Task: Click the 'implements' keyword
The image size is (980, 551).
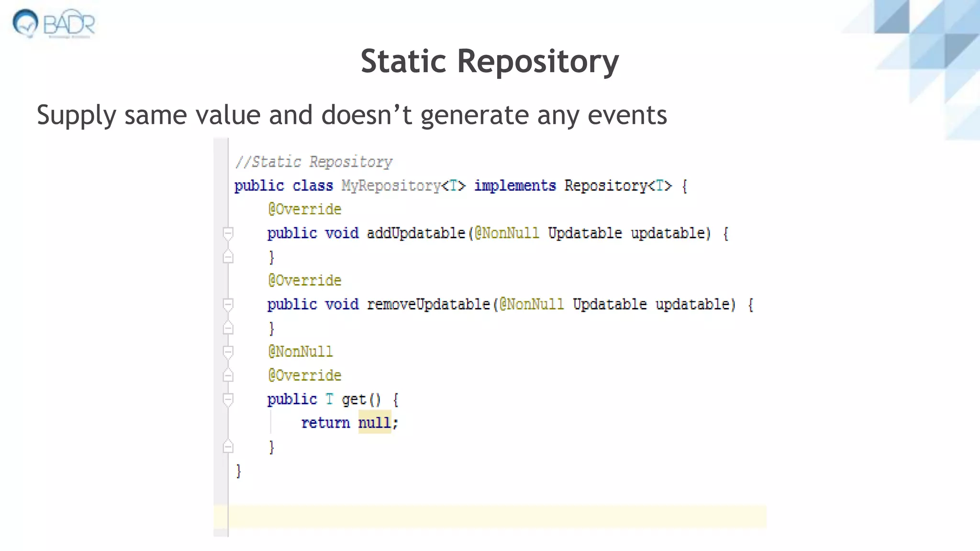Action: (x=515, y=186)
